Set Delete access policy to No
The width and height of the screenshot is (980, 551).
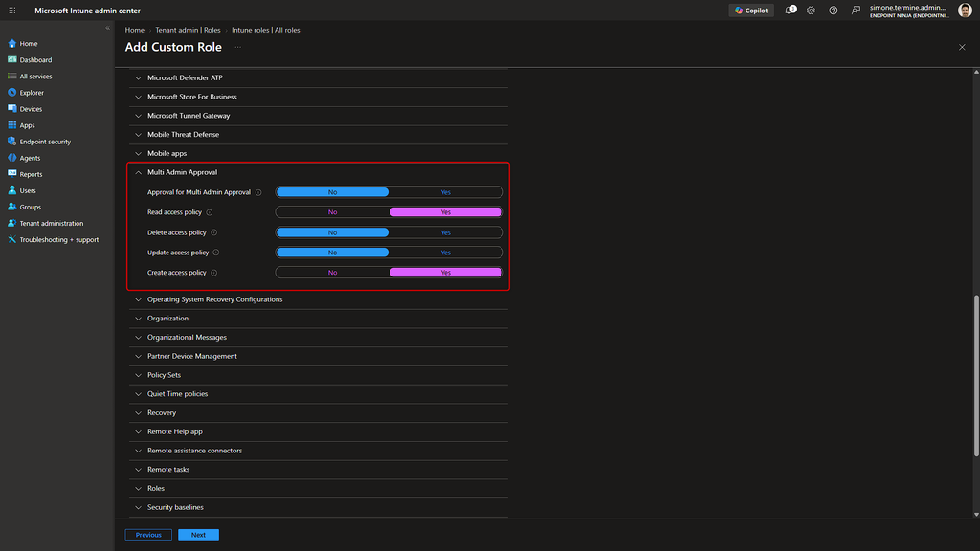coord(332,232)
